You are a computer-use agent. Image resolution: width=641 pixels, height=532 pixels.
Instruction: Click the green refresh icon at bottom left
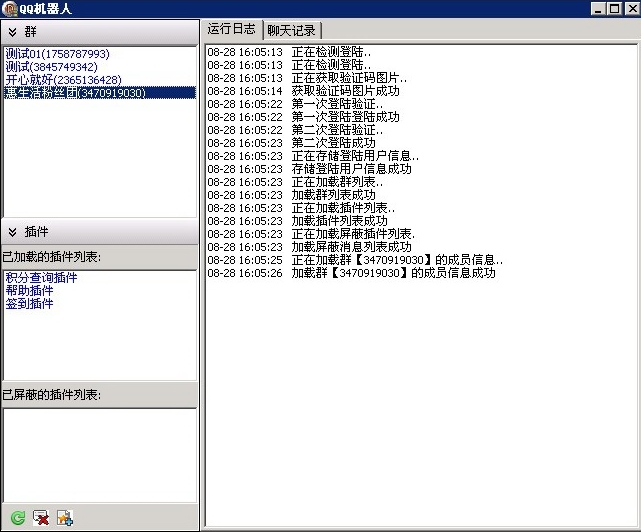18,517
